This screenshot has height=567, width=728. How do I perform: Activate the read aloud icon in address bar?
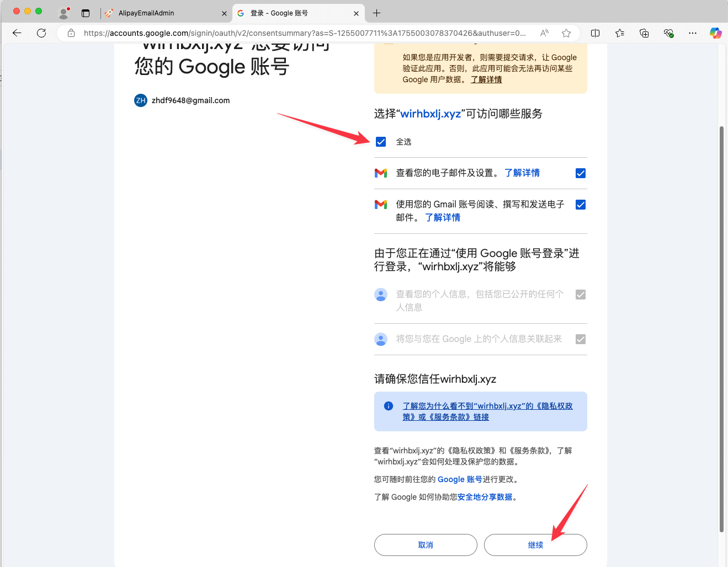544,33
